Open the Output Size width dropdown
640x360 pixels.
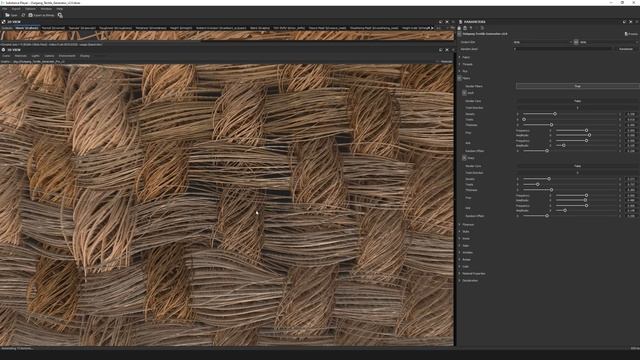[543, 42]
